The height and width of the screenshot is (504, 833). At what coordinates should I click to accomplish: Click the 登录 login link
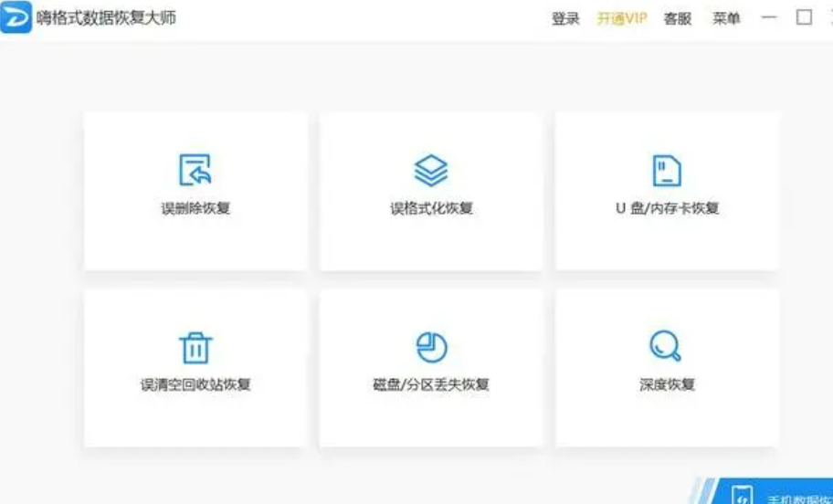[x=565, y=18]
